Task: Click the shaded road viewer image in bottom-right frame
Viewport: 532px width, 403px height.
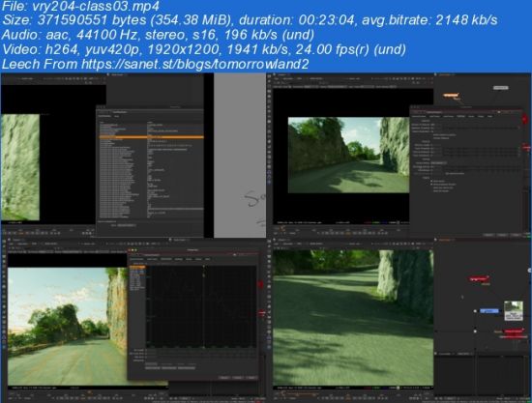Action: (353, 318)
